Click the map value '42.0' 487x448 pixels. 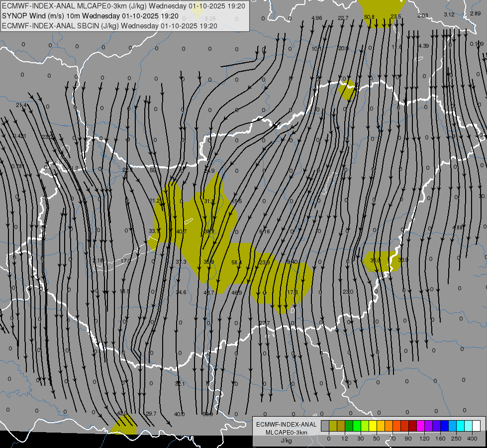(122, 413)
